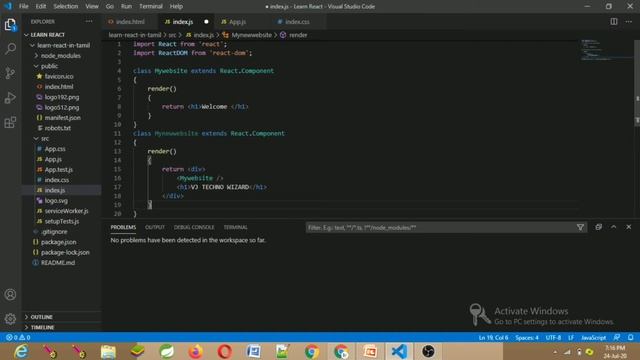Screen dimensions: 640x360
Task: Open the Run menu
Action: [126, 6]
